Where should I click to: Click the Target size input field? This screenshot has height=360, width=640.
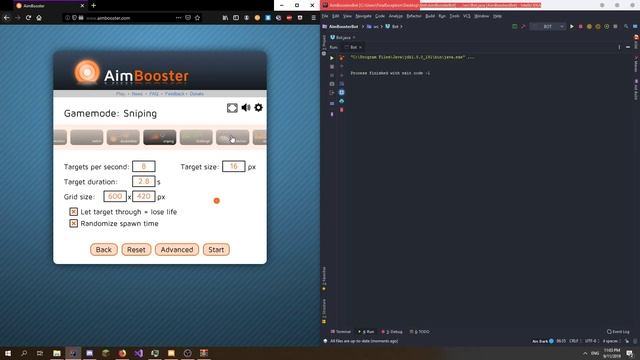point(233,167)
